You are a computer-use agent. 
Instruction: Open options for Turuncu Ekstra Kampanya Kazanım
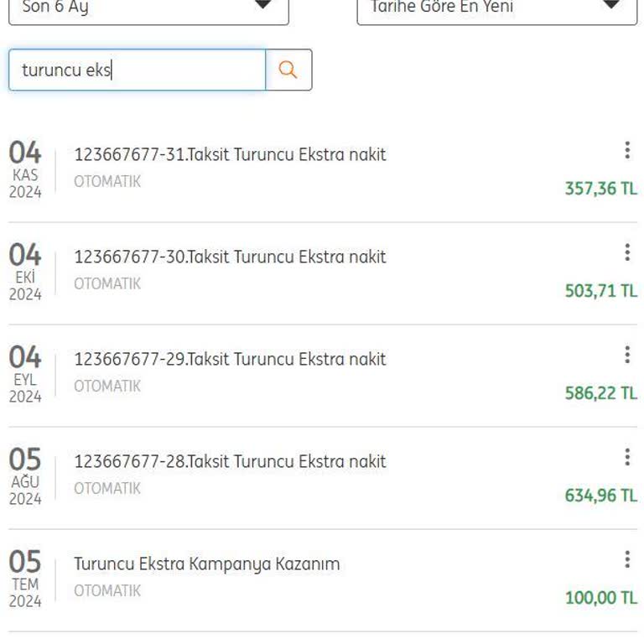(626, 559)
